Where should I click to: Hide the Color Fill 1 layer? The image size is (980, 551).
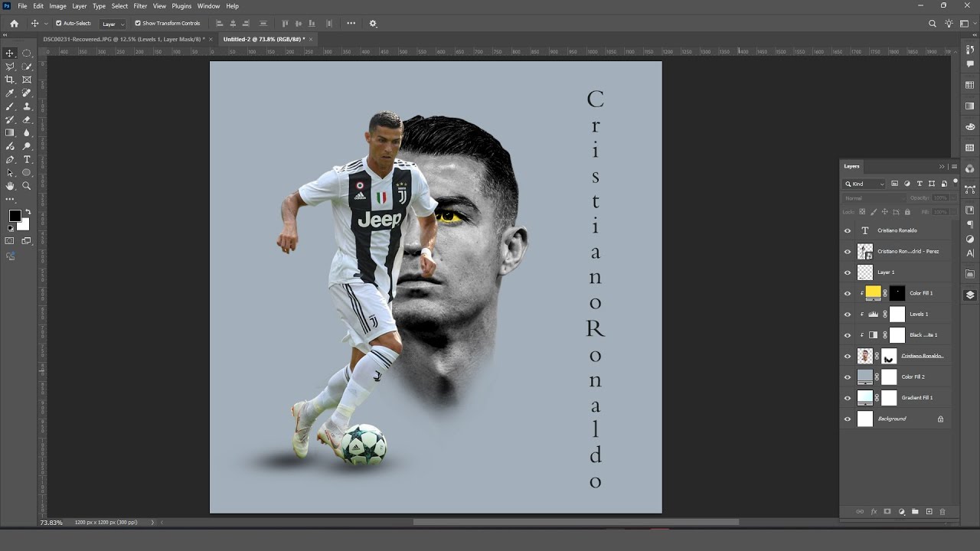click(848, 293)
